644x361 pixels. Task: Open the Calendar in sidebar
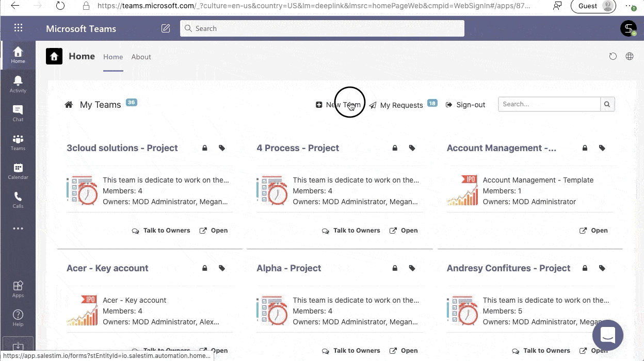tap(18, 171)
